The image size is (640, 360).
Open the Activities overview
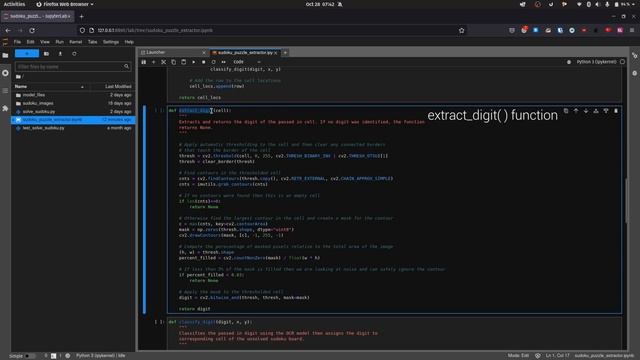point(14,4)
